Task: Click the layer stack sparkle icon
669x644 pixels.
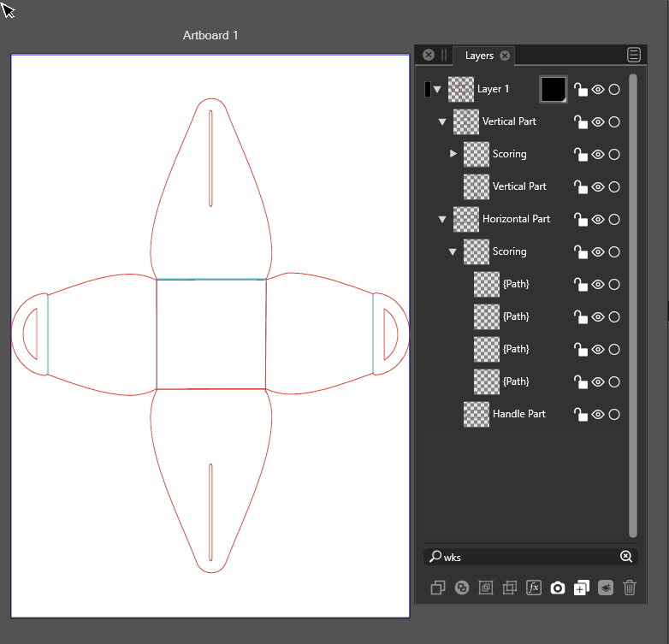Action: [x=606, y=588]
